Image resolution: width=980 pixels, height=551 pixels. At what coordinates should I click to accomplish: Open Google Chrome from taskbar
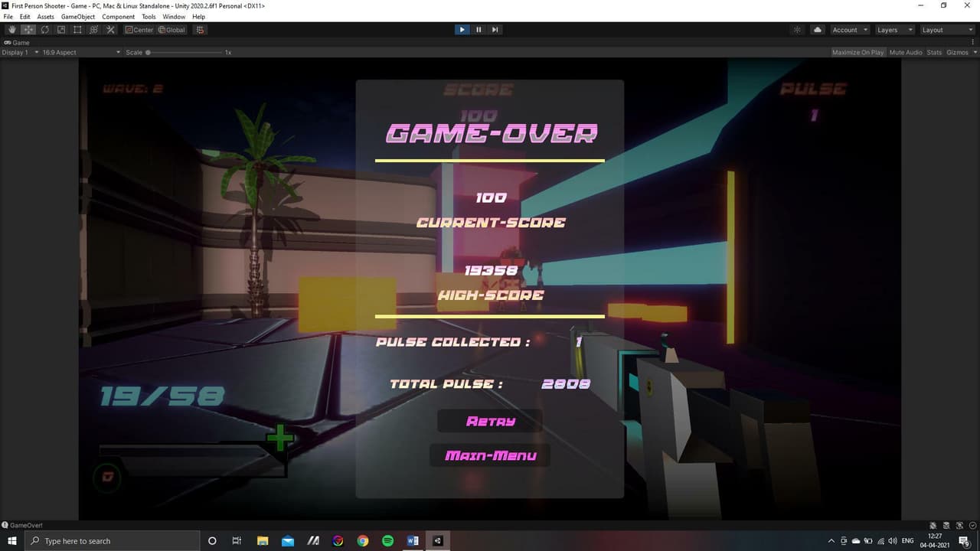[363, 541]
